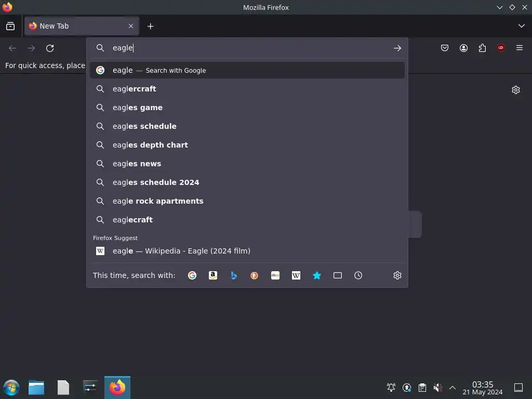
Task: Select the 'eaglercraft' suggestion
Action: (247, 89)
